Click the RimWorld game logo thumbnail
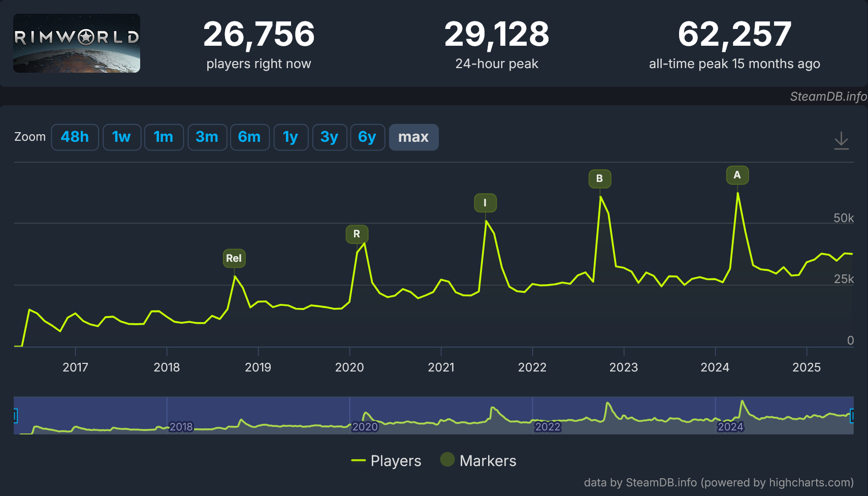Image resolution: width=868 pixels, height=496 pixels. click(77, 43)
